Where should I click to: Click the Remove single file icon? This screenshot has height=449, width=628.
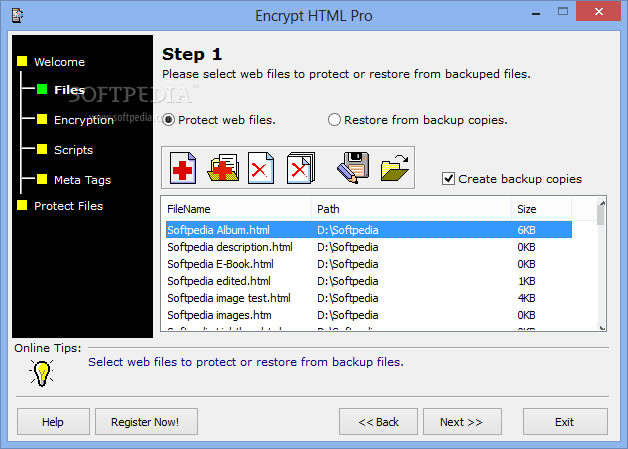tap(261, 168)
